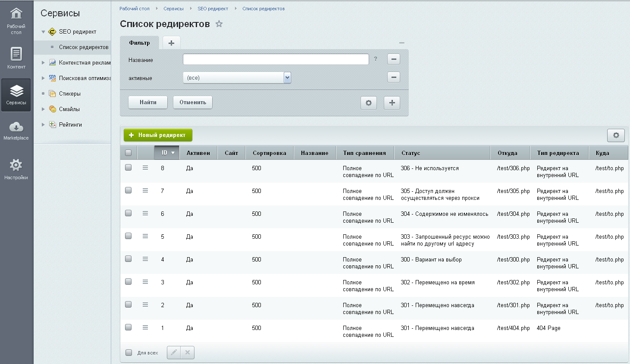Expand the Контекстная реклама tree item
The height and width of the screenshot is (364, 630).
pyautogui.click(x=43, y=62)
